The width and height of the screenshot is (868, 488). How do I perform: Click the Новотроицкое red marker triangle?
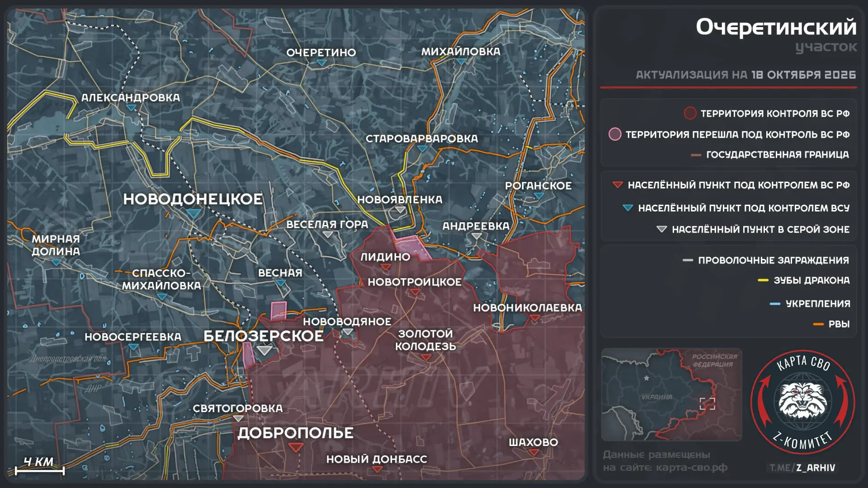pos(415,292)
